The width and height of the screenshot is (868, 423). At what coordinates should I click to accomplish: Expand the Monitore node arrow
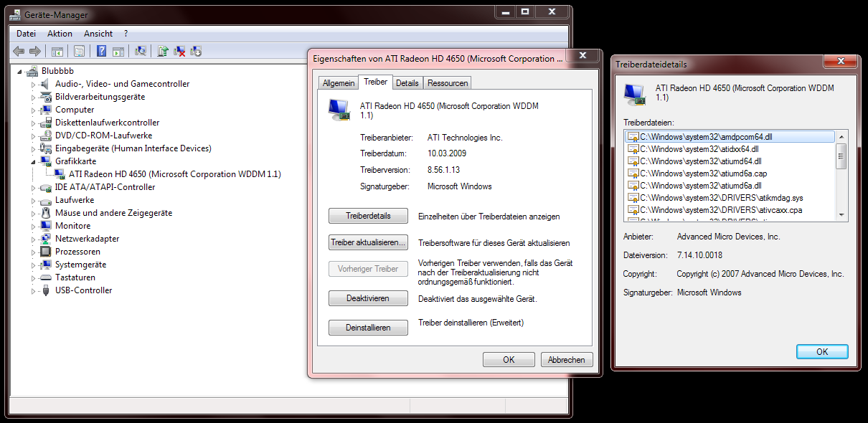32,226
